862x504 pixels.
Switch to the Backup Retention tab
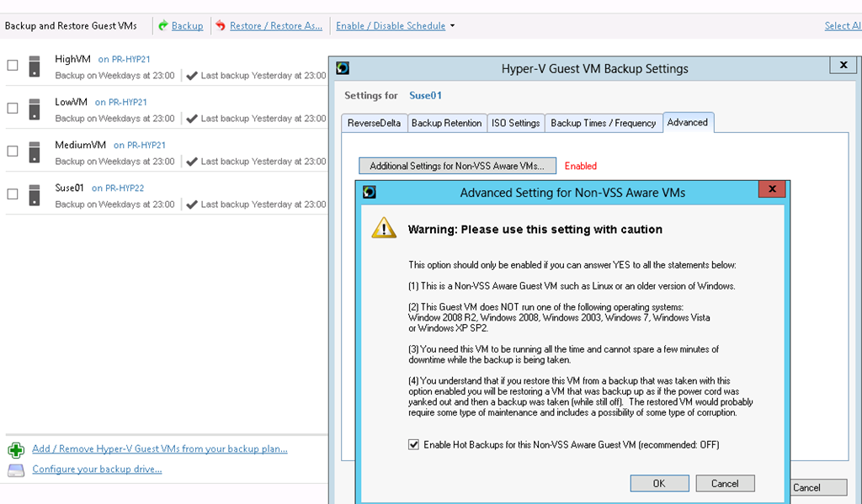pyautogui.click(x=446, y=123)
